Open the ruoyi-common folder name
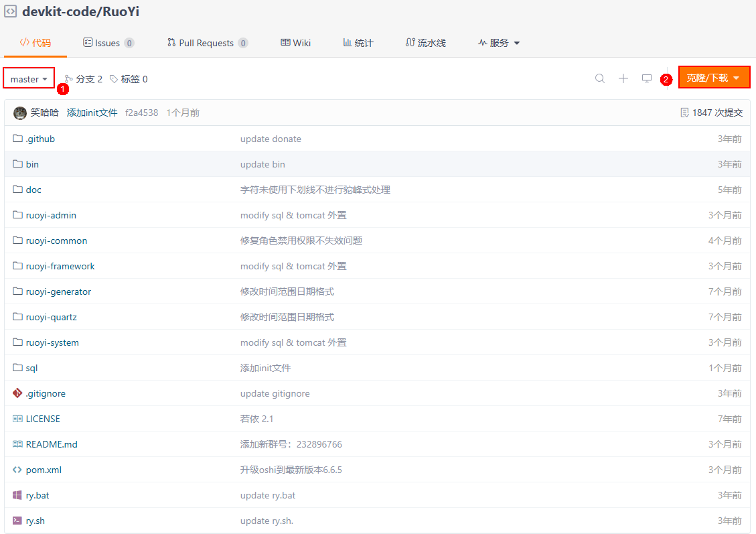 (x=56, y=241)
